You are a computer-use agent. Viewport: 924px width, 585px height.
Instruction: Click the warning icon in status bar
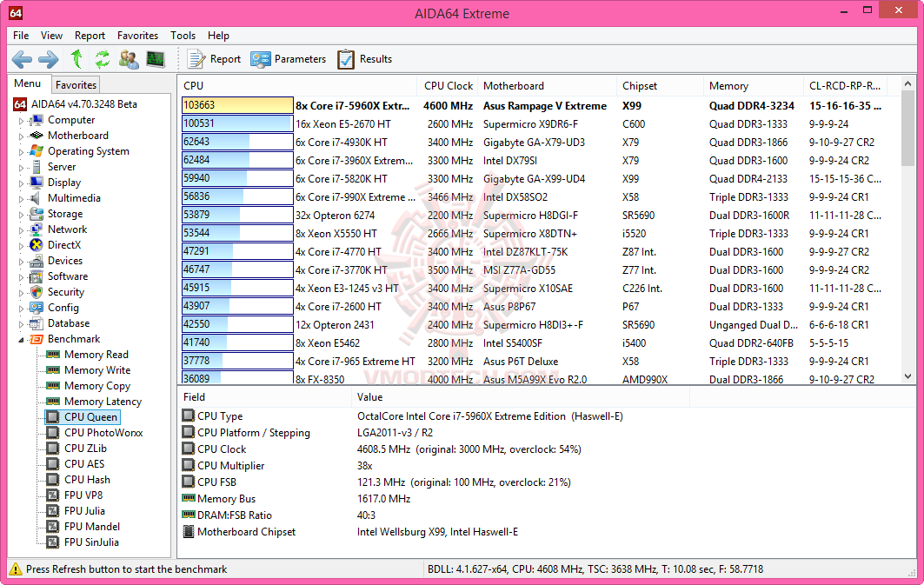point(16,569)
